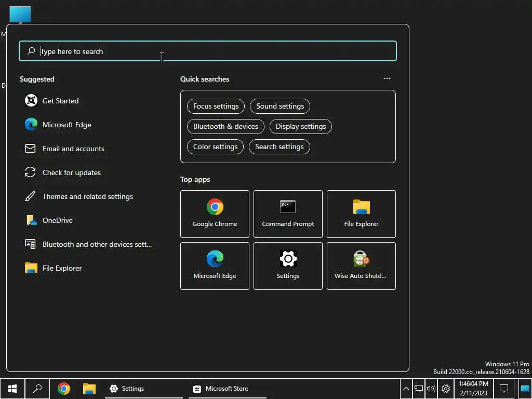Open Quick searches more options menu
Image resolution: width=532 pixels, height=399 pixels.
click(387, 78)
